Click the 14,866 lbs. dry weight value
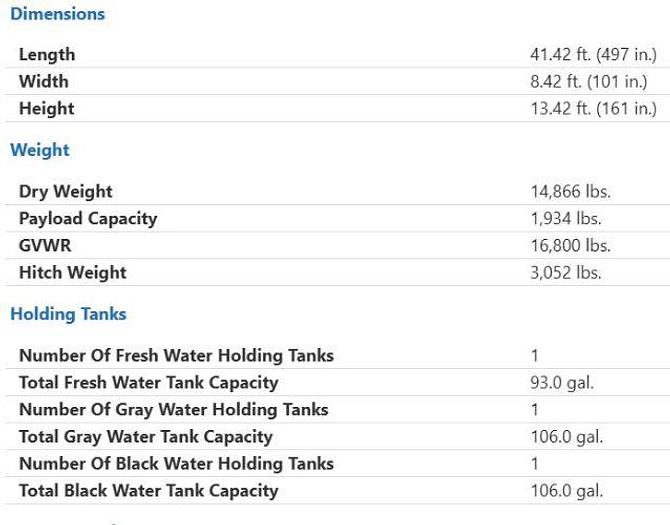Viewport: 670px width, 525px height. [570, 192]
